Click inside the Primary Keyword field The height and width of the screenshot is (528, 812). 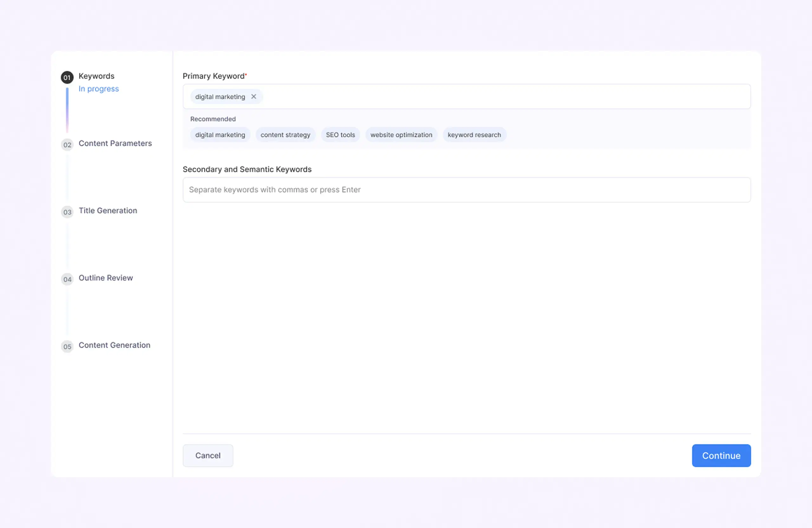pyautogui.click(x=478, y=96)
